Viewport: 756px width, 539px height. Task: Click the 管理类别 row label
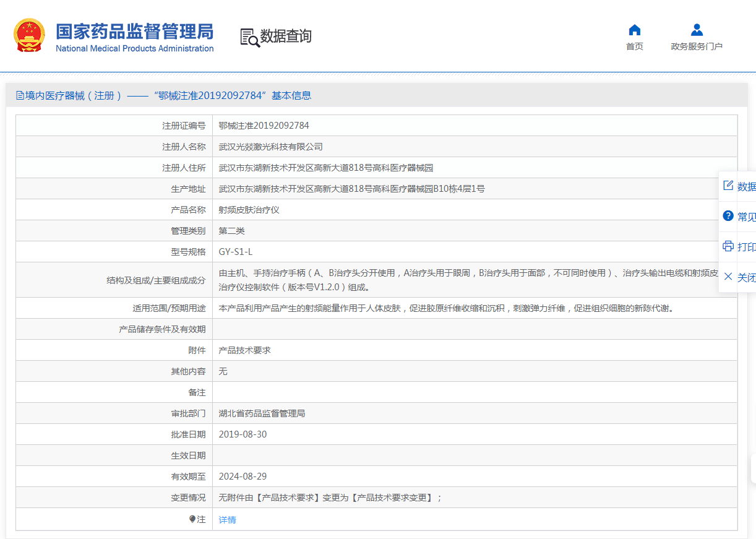click(188, 231)
